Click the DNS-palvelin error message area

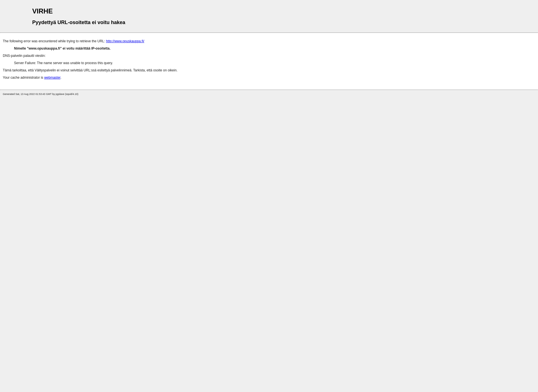coord(24,55)
